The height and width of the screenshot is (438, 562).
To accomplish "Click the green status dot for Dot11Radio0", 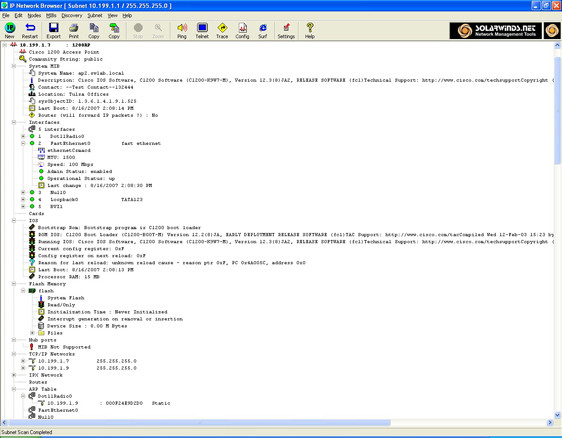I will [x=32, y=136].
